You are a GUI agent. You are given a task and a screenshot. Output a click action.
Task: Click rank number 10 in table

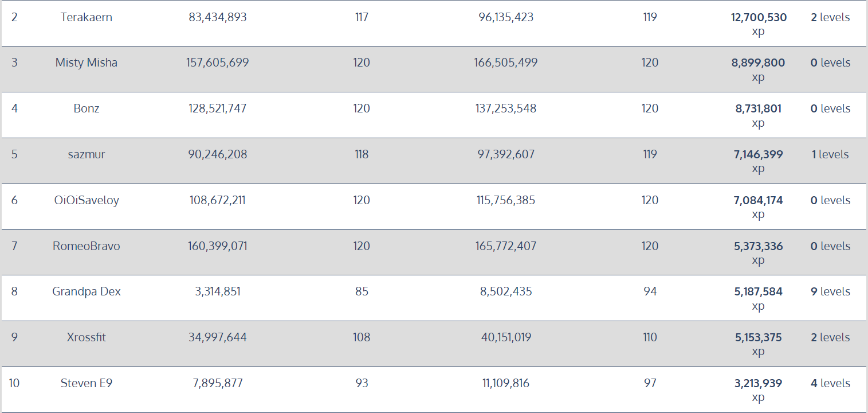click(14, 383)
